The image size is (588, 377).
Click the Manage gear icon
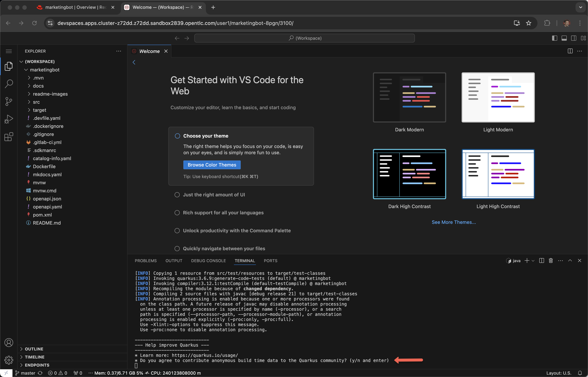(9, 360)
